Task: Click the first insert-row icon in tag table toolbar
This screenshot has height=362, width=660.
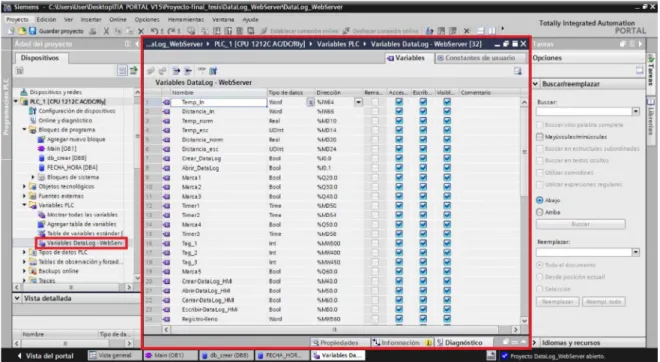Action: pyautogui.click(x=151, y=71)
